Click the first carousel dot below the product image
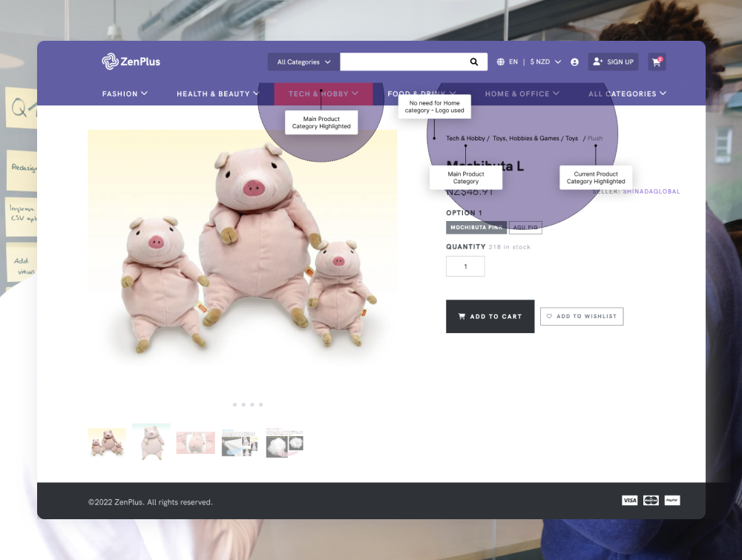 (x=234, y=405)
